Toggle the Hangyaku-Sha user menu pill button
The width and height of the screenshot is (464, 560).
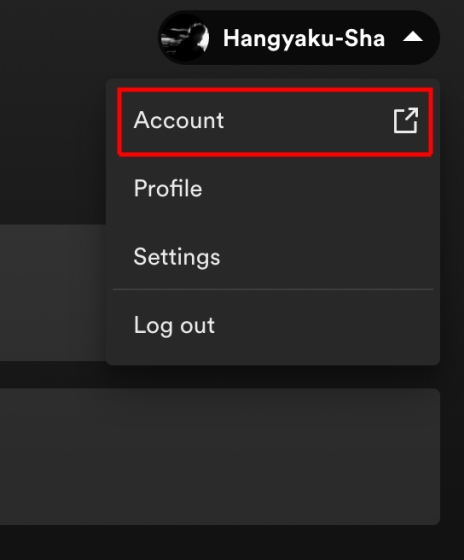point(299,38)
